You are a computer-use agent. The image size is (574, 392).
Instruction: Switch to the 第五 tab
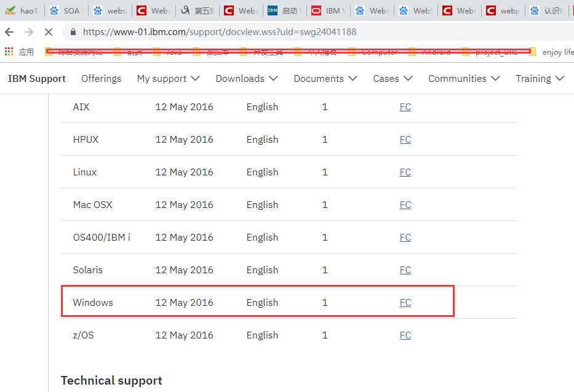click(x=197, y=10)
